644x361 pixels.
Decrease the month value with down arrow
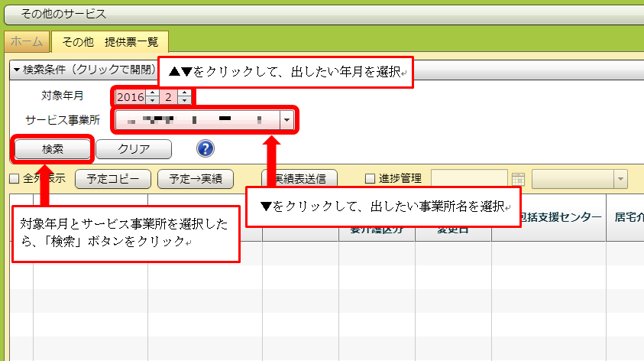pos(183,100)
